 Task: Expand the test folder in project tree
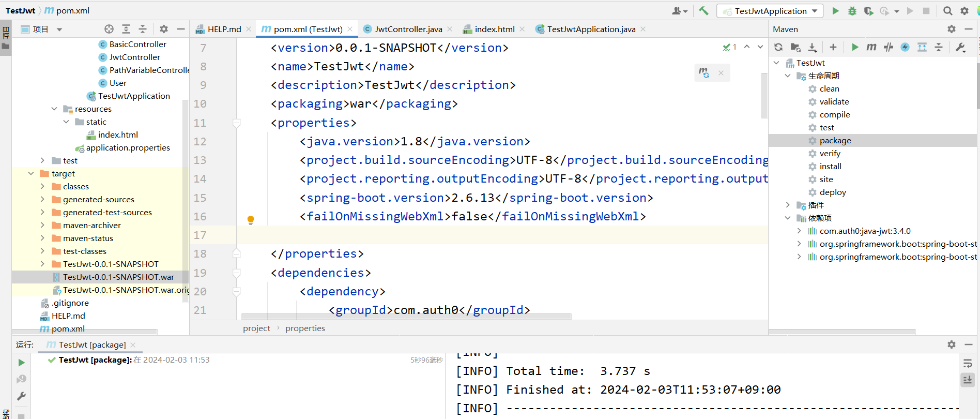(42, 160)
